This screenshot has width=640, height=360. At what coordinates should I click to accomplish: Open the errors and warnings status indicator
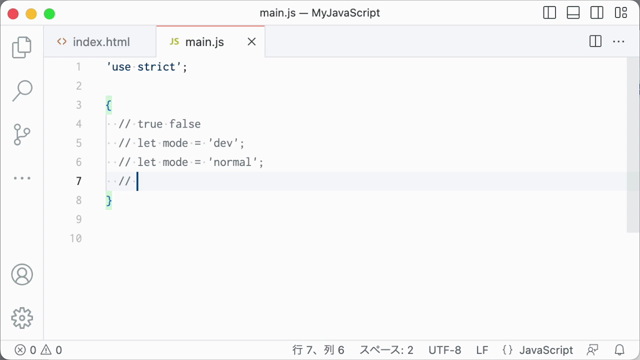pos(38,350)
